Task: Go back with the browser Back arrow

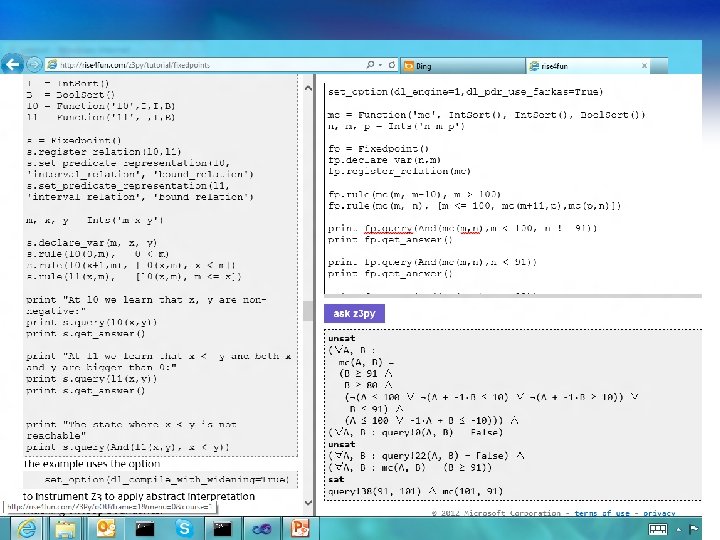Action: [12, 64]
